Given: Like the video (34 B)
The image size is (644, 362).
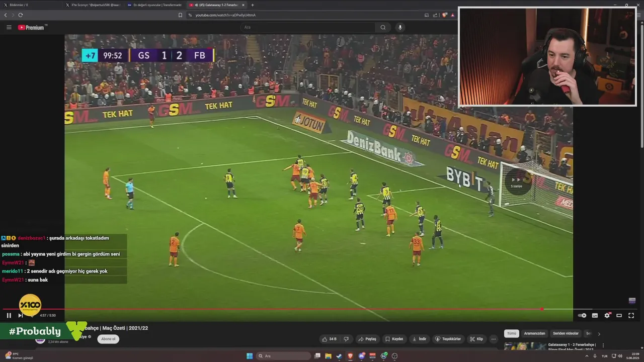Looking at the screenshot, I should point(330,339).
